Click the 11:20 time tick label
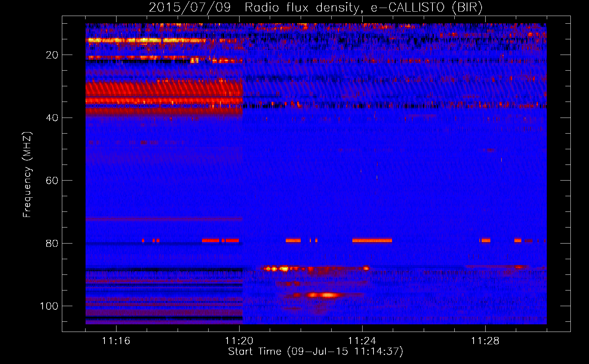This screenshot has width=589, height=364. [239, 341]
